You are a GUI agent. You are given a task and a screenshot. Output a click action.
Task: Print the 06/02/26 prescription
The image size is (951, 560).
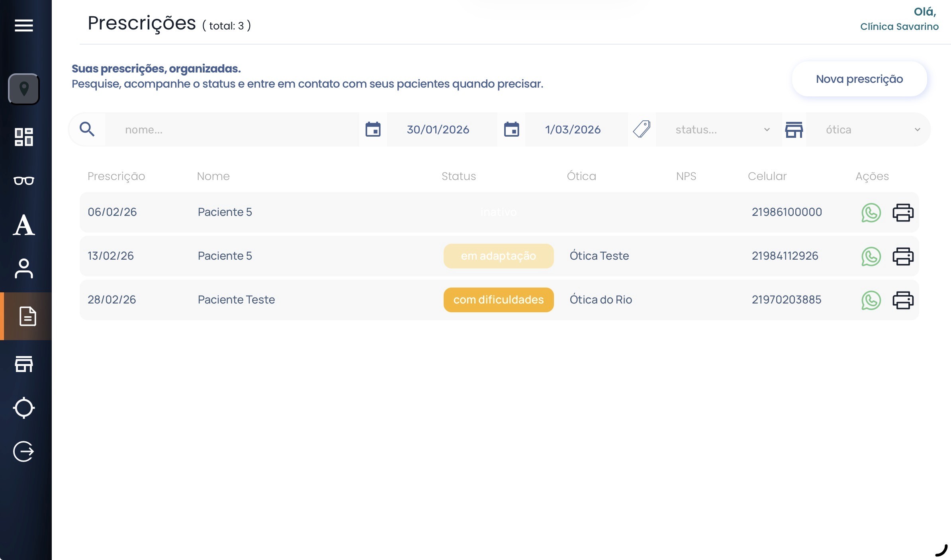click(x=903, y=212)
